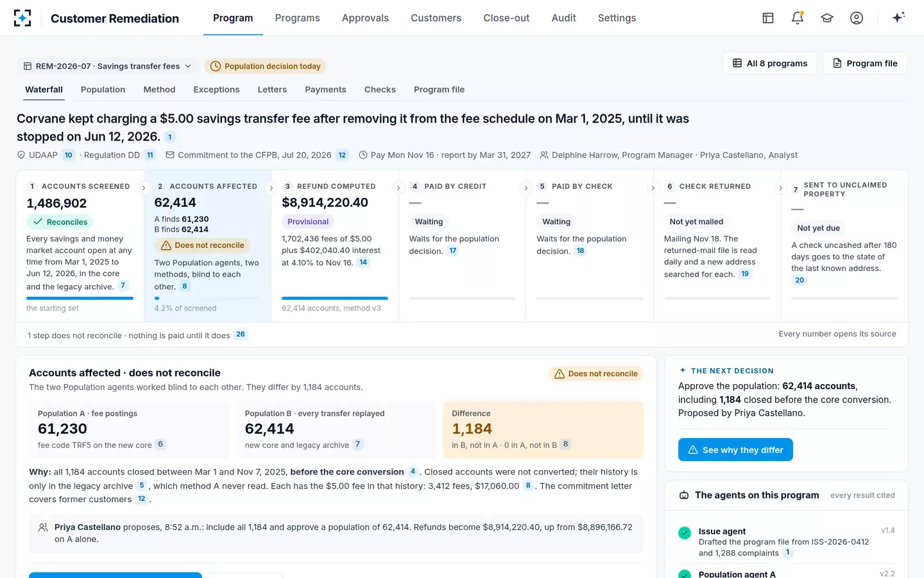Open citation 20 in Unclaimed property step
The image size is (924, 578).
[x=800, y=280]
